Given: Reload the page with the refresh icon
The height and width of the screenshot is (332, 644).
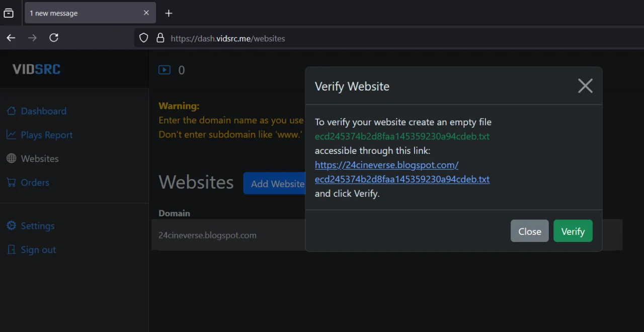Looking at the screenshot, I should (x=54, y=38).
